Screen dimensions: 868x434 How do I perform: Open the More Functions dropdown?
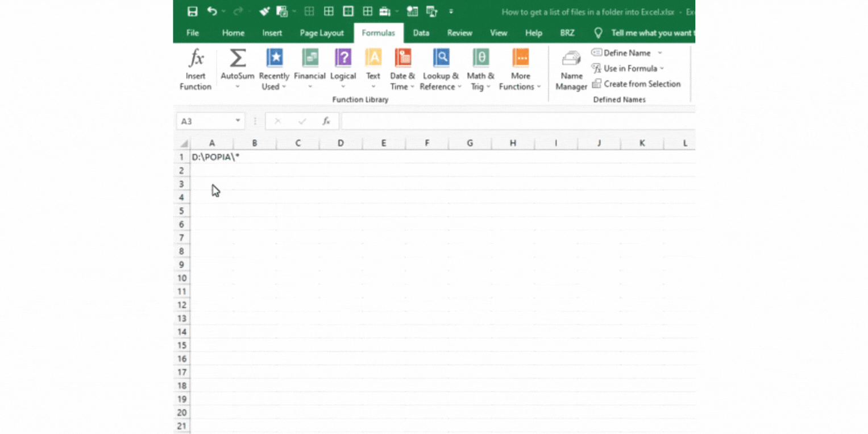pos(519,68)
